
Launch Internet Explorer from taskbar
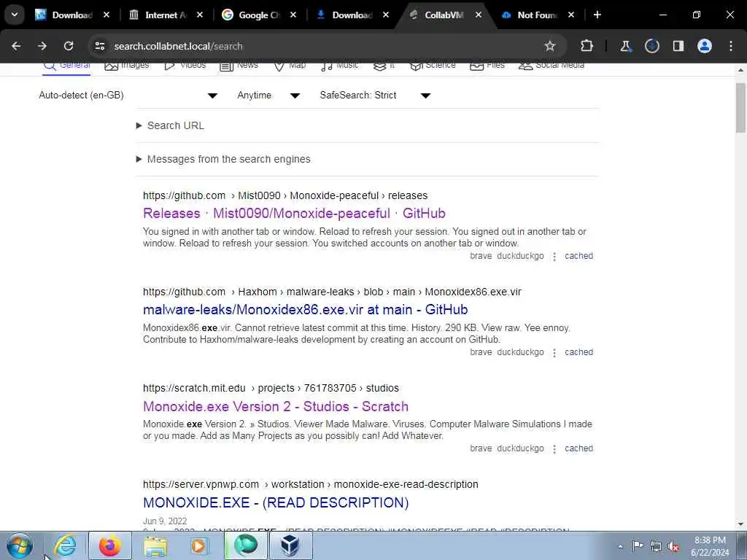65,545
